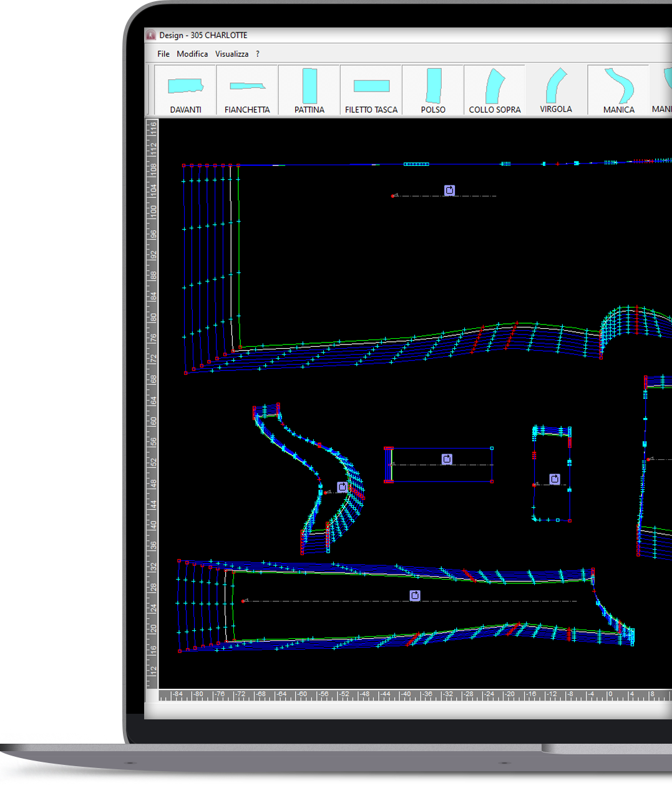The height and width of the screenshot is (788, 672).
Task: Select the VIRGOLA pattern piece thumbnail
Action: coord(556,90)
